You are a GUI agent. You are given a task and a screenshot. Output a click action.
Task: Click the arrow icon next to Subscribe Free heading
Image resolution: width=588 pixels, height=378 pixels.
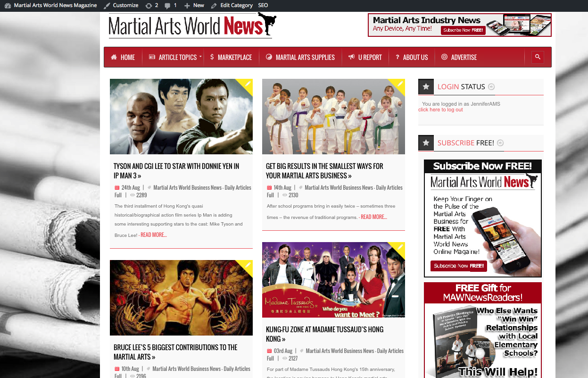click(x=500, y=143)
